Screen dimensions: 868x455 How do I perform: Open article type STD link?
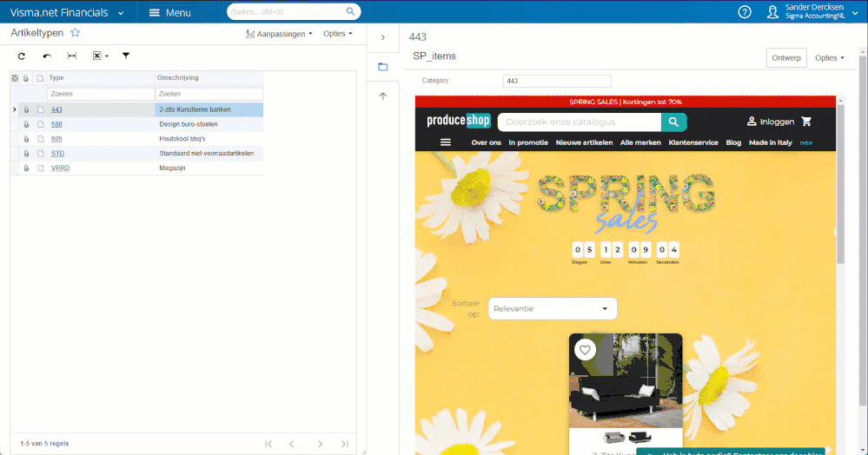click(57, 154)
